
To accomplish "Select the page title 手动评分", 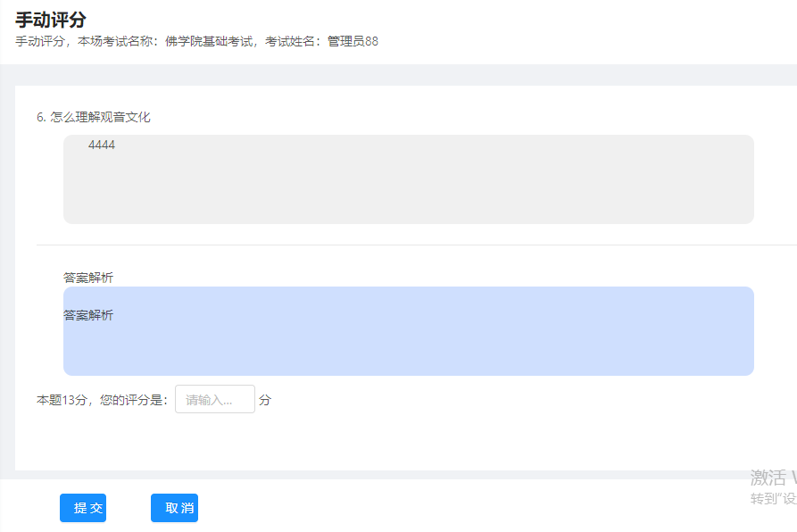I will 50,20.
